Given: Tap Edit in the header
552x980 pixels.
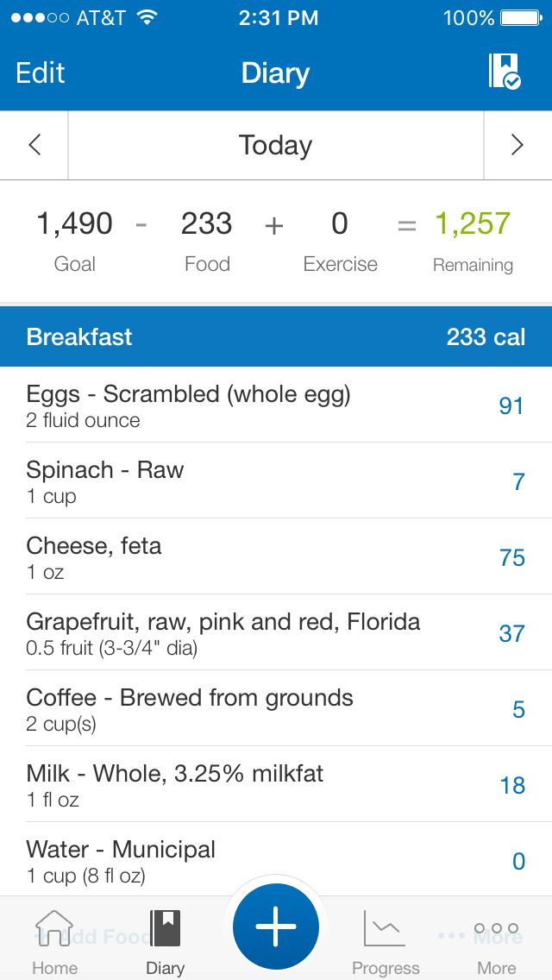Looking at the screenshot, I should pyautogui.click(x=41, y=72).
